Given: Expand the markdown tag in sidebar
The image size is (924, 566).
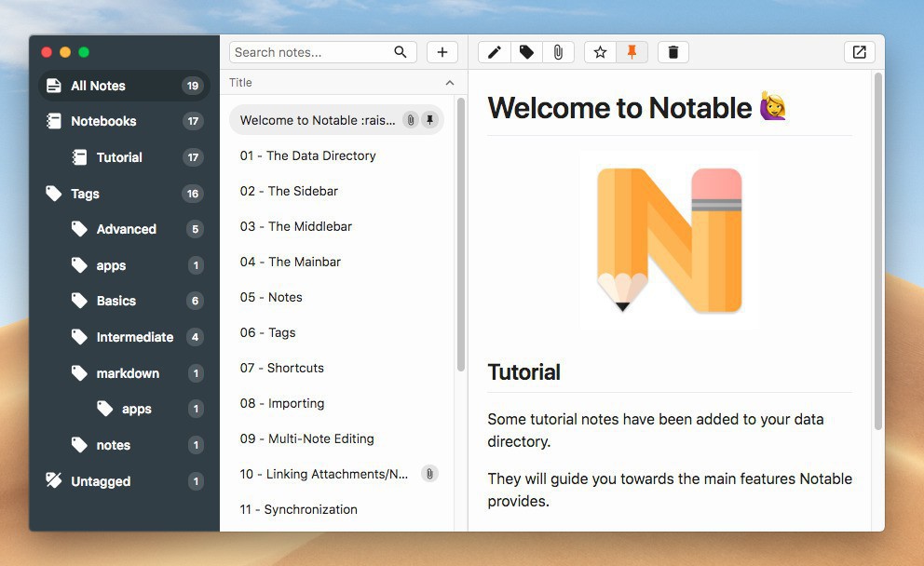Looking at the screenshot, I should coord(128,373).
